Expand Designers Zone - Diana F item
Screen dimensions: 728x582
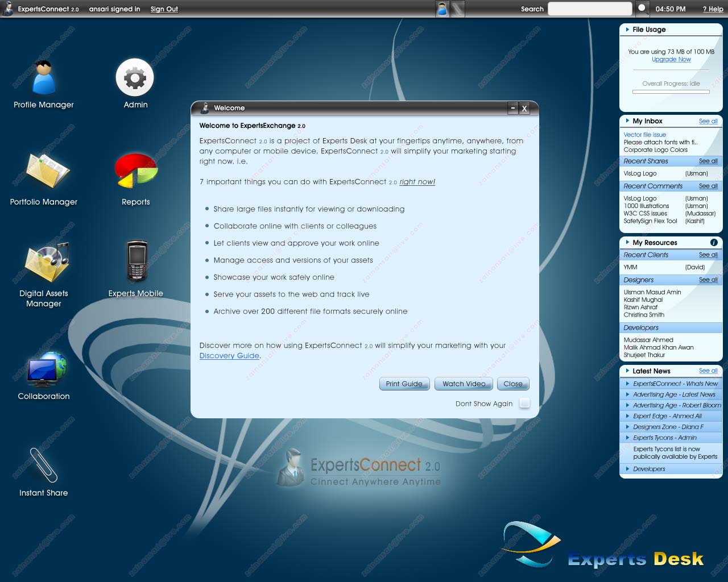point(671,427)
